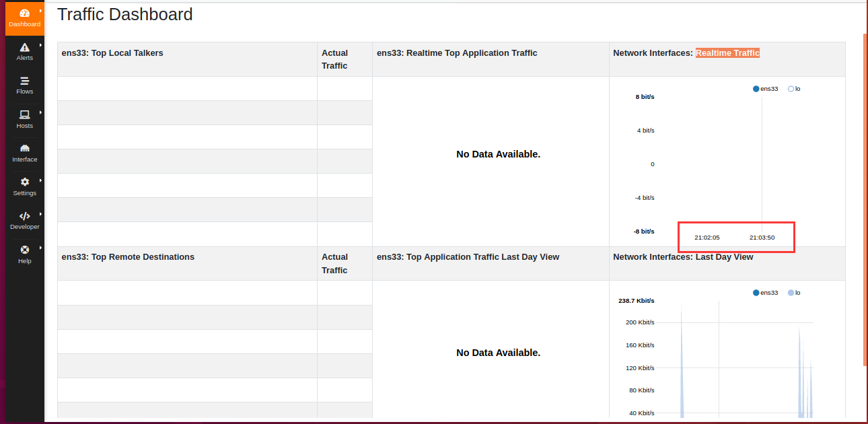Click the Alerts warning triangle icon
This screenshot has width=868, height=424.
click(25, 47)
